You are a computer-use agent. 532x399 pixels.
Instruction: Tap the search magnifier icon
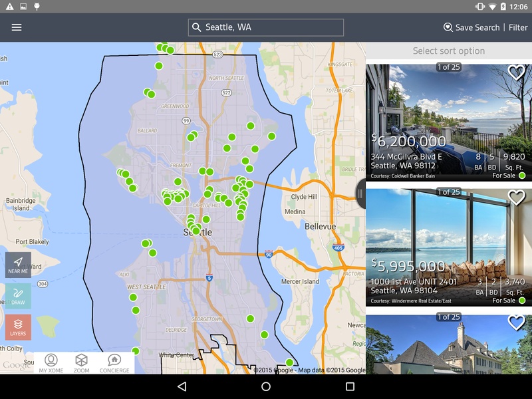tap(196, 27)
